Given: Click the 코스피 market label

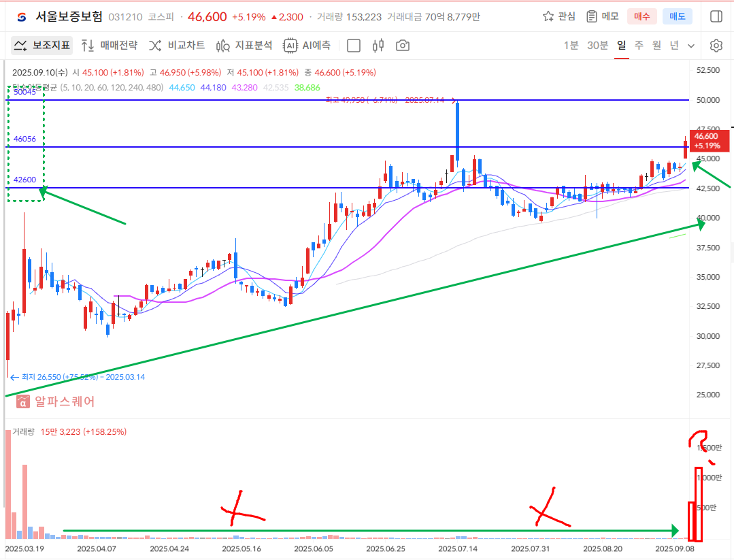Looking at the screenshot, I should point(161,17).
